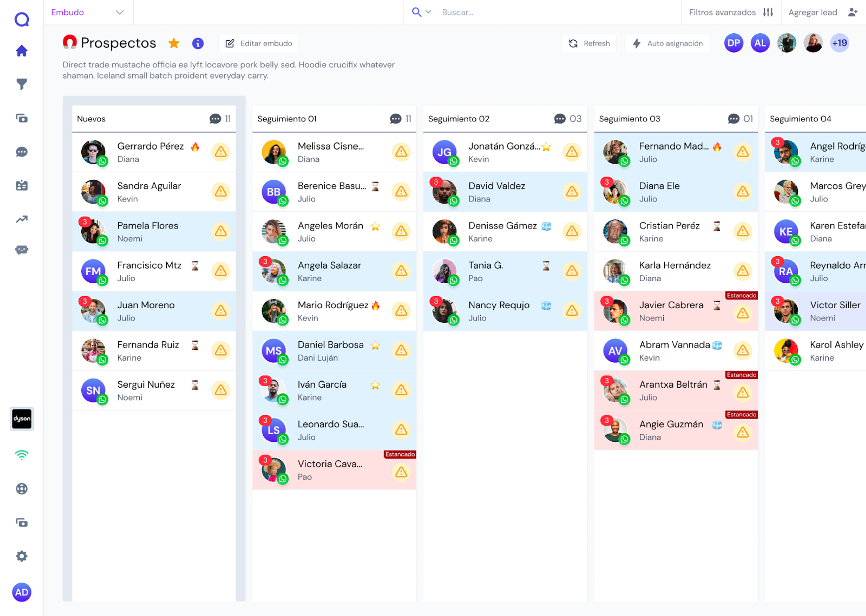Click the dyson workspace logo

22,419
